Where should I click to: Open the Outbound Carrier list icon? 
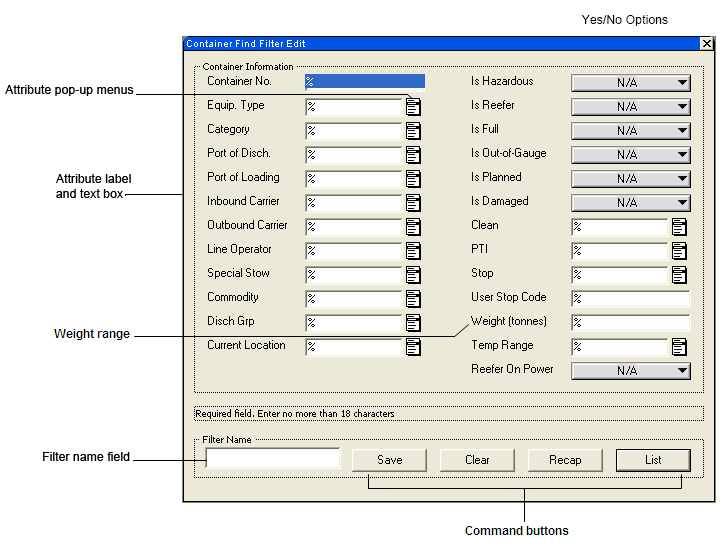point(413,227)
